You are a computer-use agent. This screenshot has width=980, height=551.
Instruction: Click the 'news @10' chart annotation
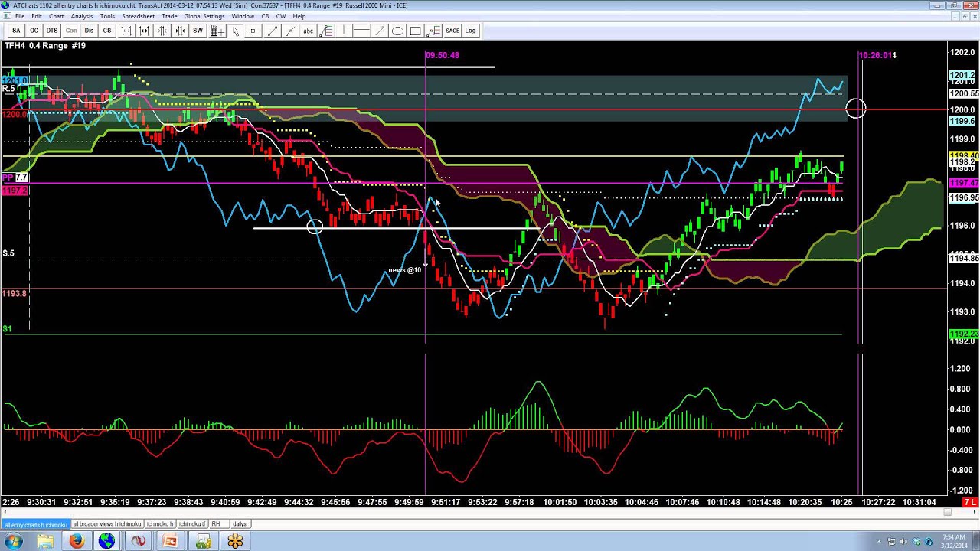coord(404,270)
